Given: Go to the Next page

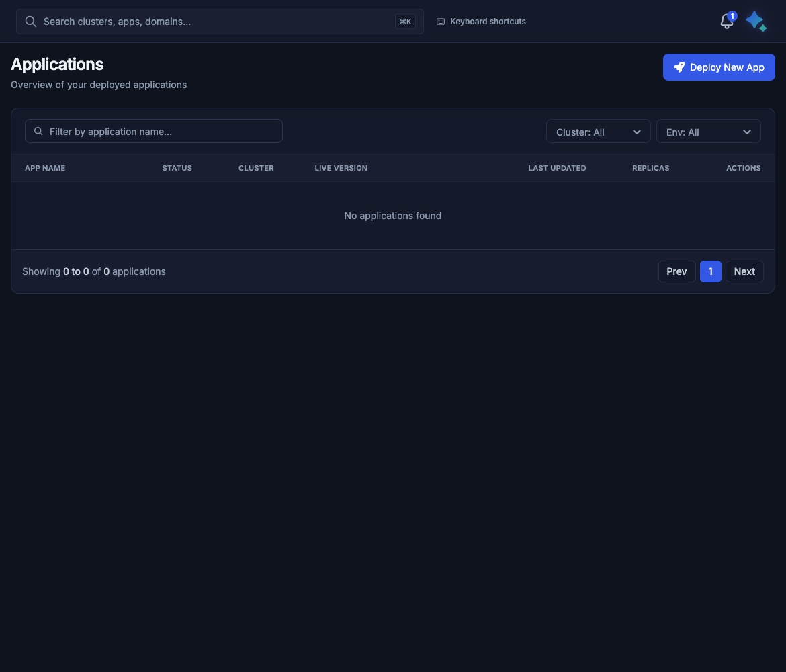Looking at the screenshot, I should coord(744,271).
